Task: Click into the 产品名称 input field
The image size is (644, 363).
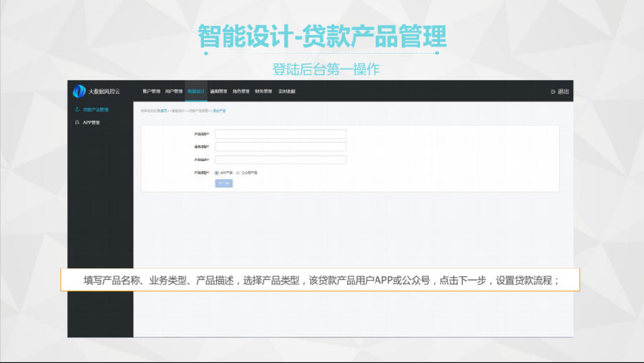Action: (x=280, y=134)
